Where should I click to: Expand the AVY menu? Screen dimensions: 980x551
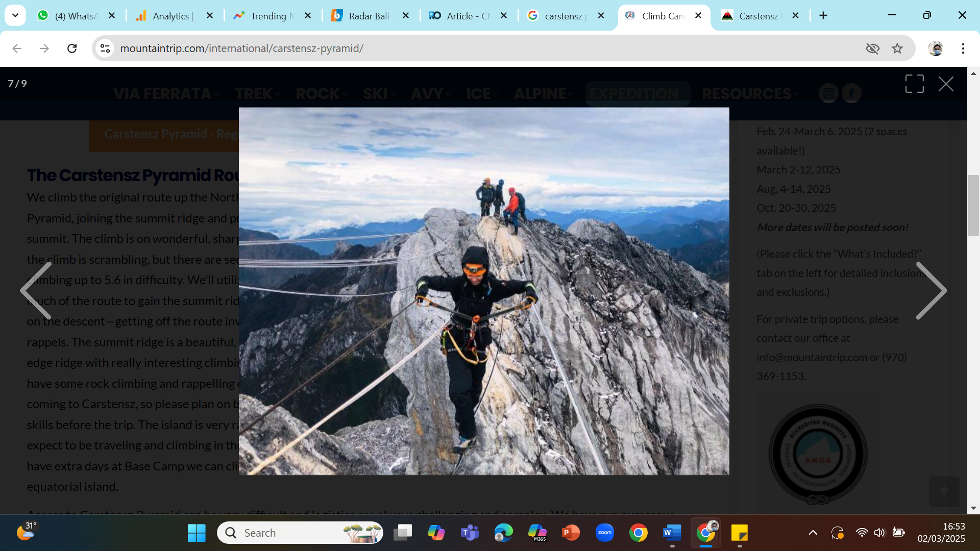[x=431, y=94]
